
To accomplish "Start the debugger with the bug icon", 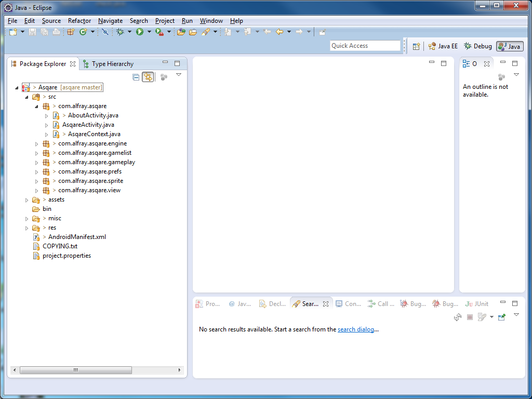I will click(x=120, y=32).
